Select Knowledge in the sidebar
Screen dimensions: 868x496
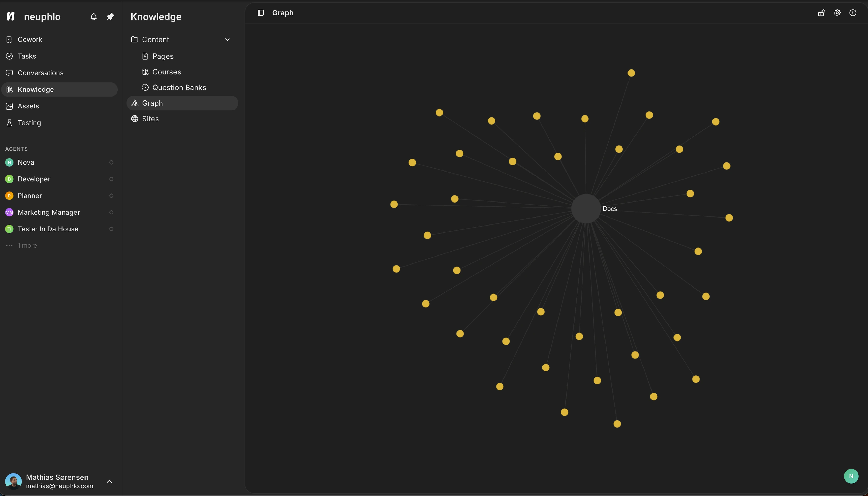(x=59, y=90)
